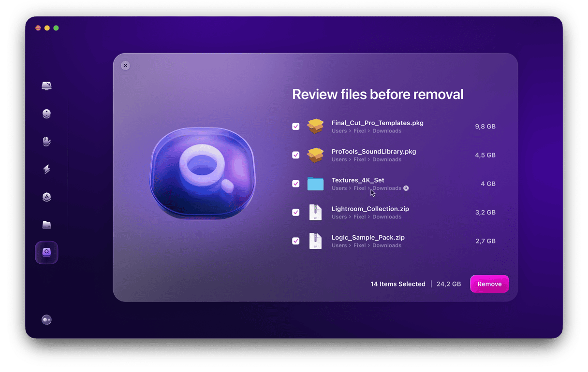The image size is (588, 372).
Task: Select the Lightroom_Collection.zip file name
Action: pyautogui.click(x=370, y=209)
